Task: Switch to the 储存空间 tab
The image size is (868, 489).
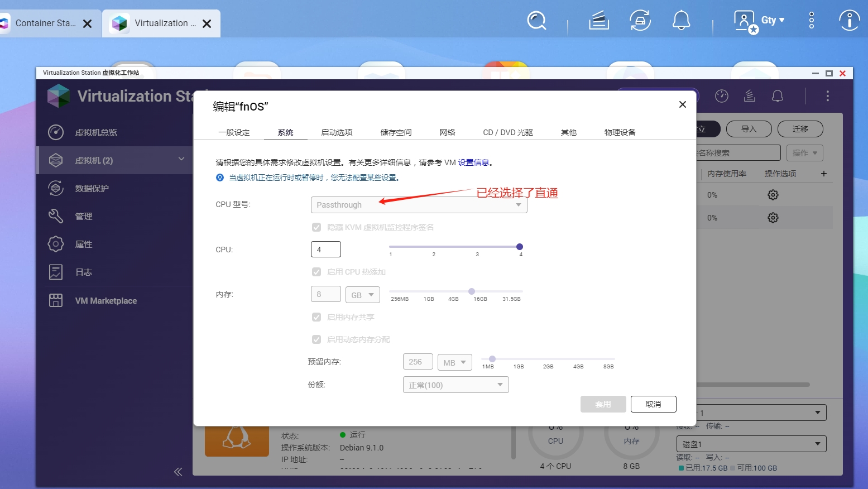Action: (x=396, y=132)
